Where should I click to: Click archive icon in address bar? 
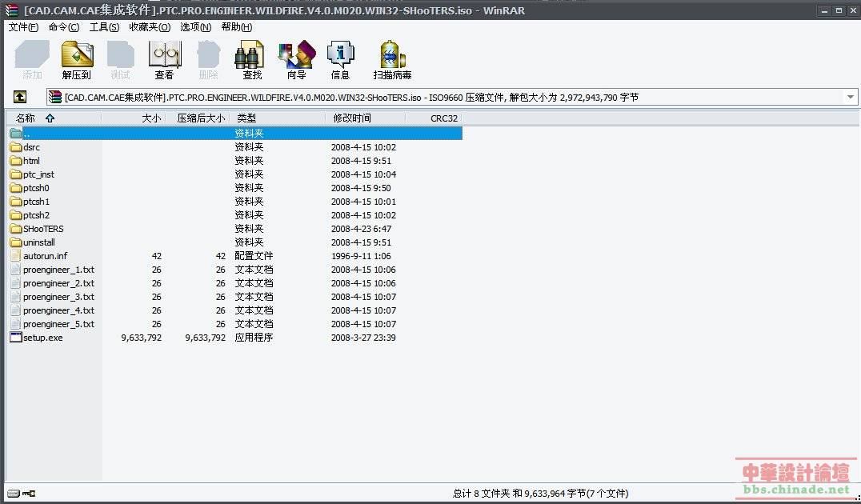point(55,97)
